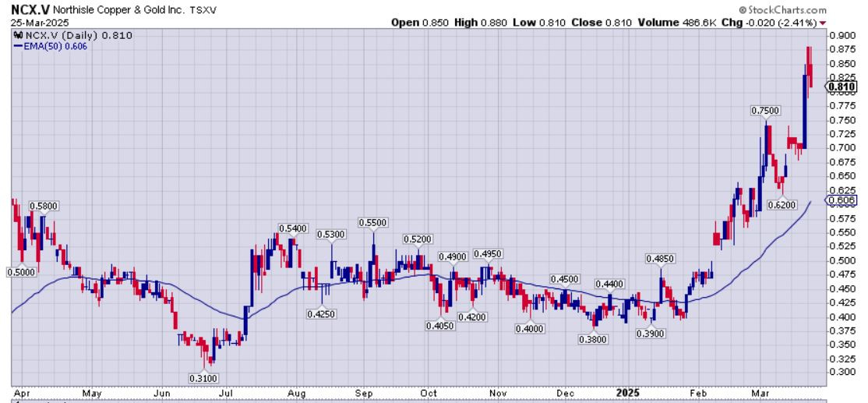Click the 0.5300 peak price label
Screen dimensions: 868x403
(x=331, y=235)
